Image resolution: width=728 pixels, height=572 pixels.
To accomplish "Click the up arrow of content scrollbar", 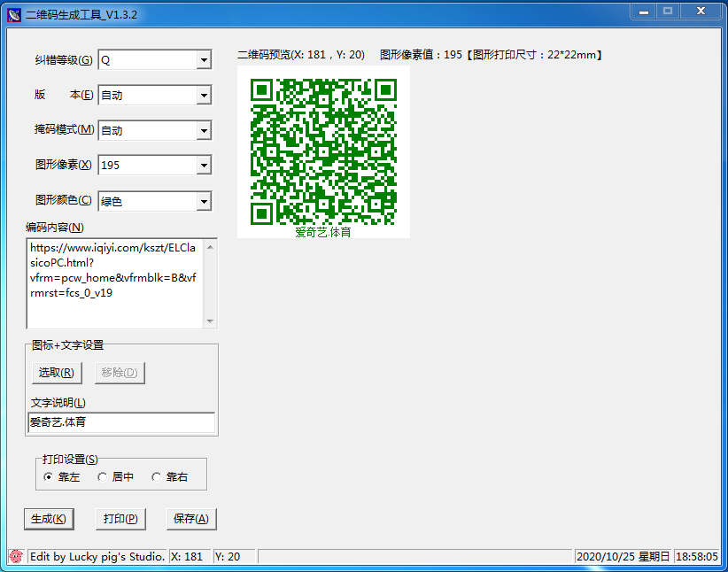I will pyautogui.click(x=210, y=246).
